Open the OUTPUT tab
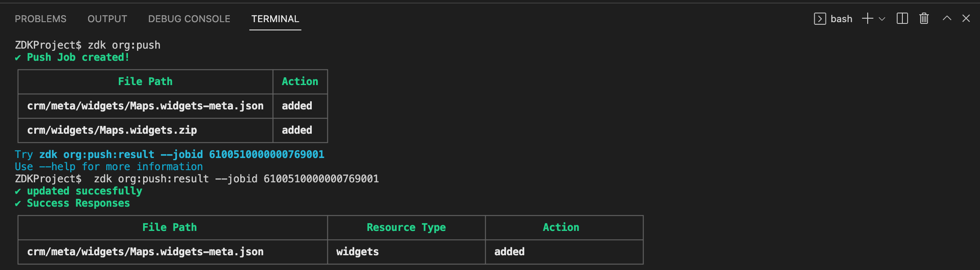This screenshot has height=270, width=980. pyautogui.click(x=107, y=19)
